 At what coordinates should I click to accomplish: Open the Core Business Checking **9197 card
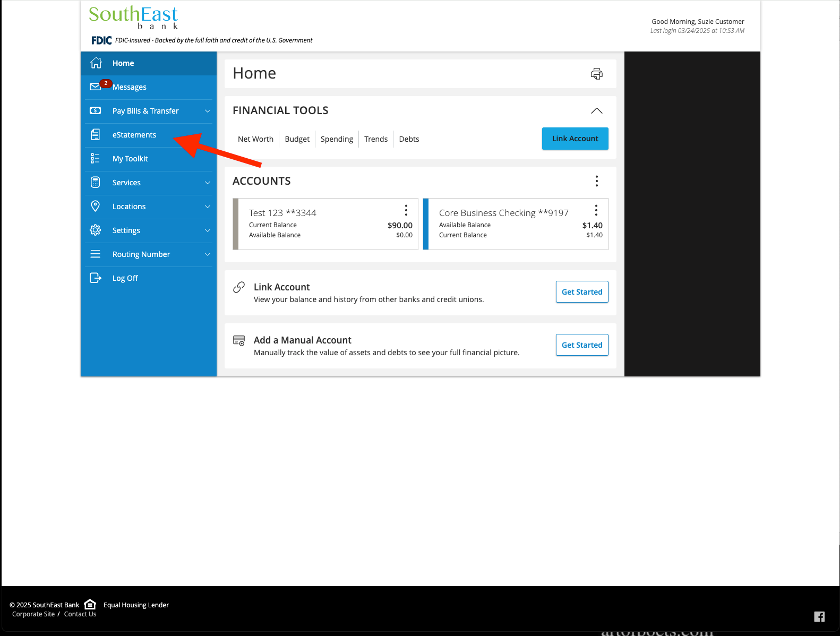[516, 224]
